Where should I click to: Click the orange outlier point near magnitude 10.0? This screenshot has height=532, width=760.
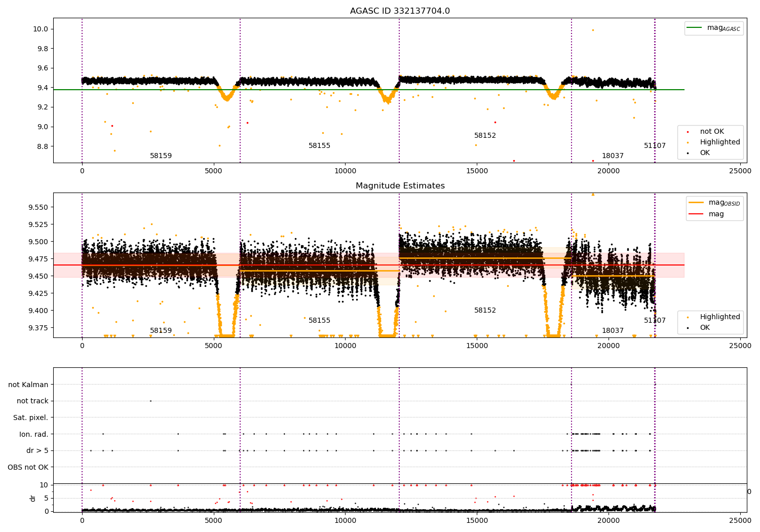click(x=593, y=30)
